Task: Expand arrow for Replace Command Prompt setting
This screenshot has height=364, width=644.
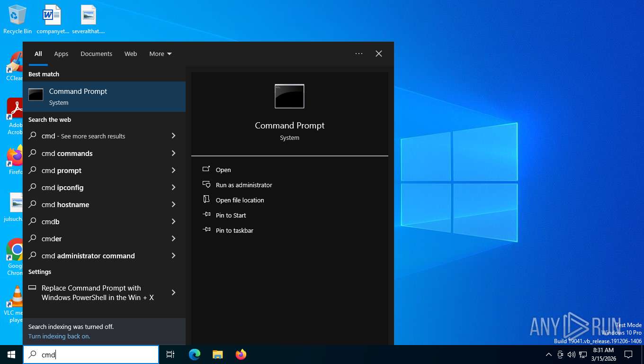Action: [173, 292]
